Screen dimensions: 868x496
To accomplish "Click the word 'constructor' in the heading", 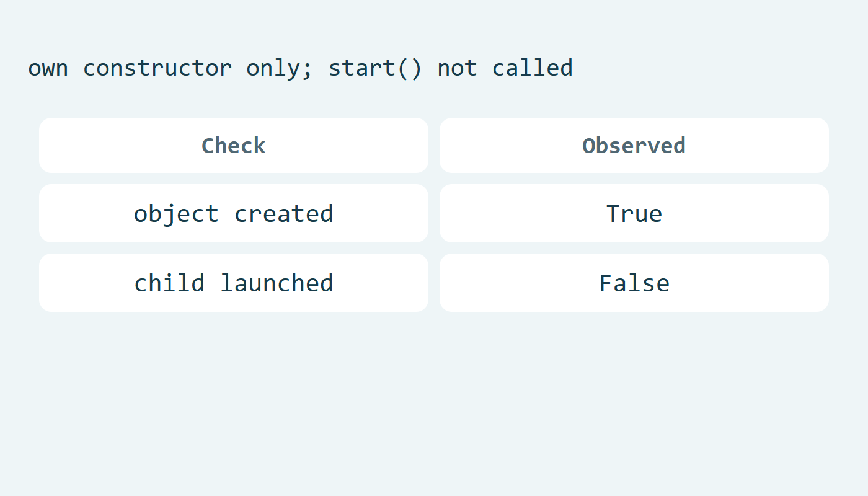I will [157, 68].
